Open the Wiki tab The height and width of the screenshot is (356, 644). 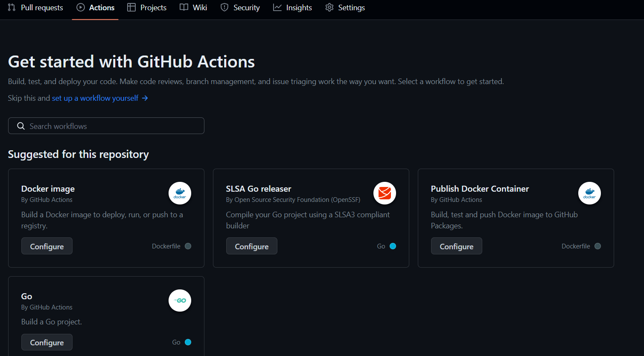tap(193, 8)
